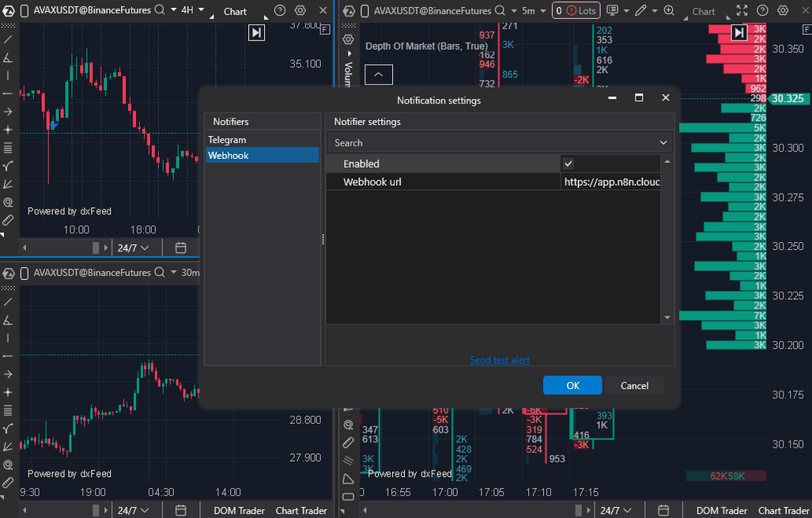
Task: Click the 0 Lots position indicator
Action: [576, 11]
